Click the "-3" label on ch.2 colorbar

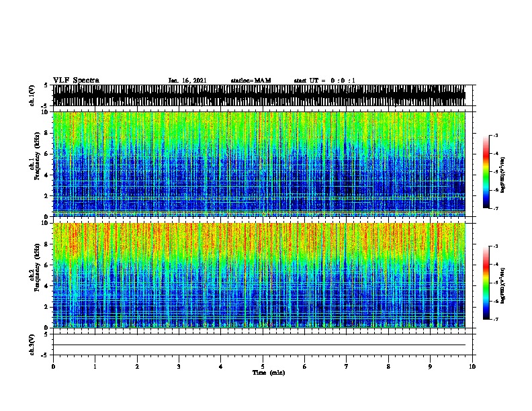[x=495, y=246]
